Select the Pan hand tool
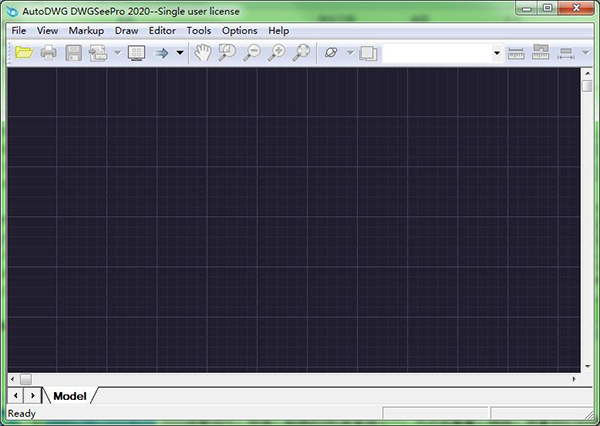The width and height of the screenshot is (600, 426). 202,52
